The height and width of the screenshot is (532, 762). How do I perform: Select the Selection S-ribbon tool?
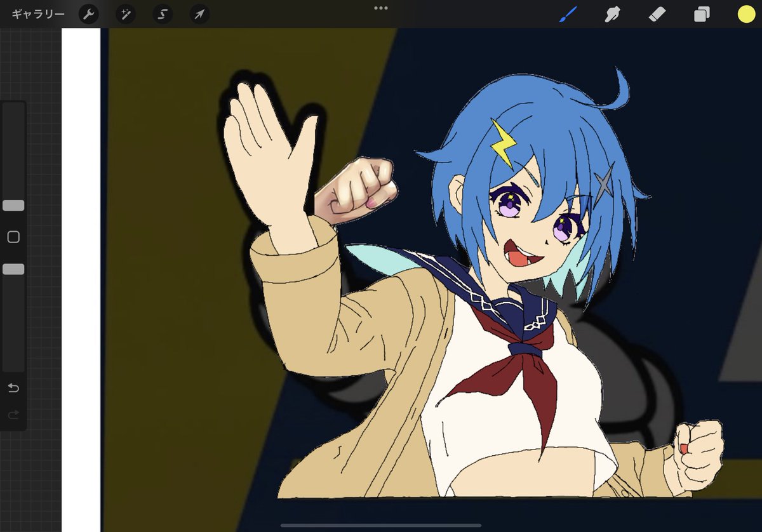(163, 14)
